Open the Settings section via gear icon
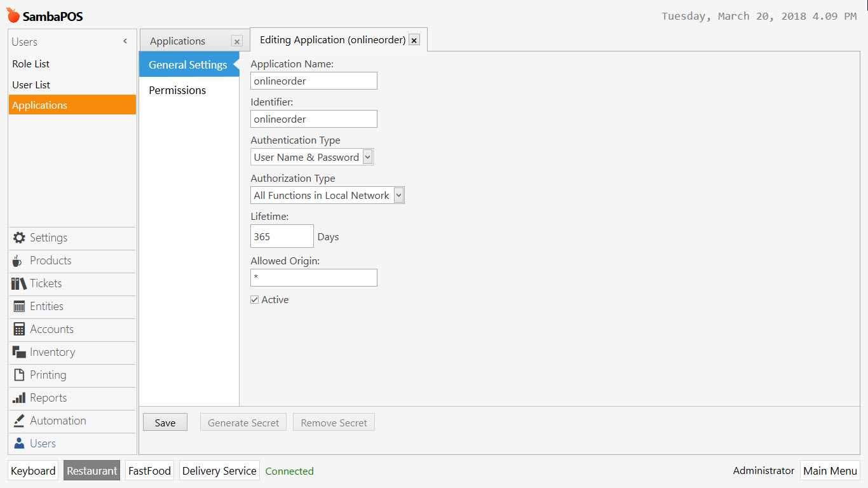The image size is (868, 488). (x=19, y=238)
